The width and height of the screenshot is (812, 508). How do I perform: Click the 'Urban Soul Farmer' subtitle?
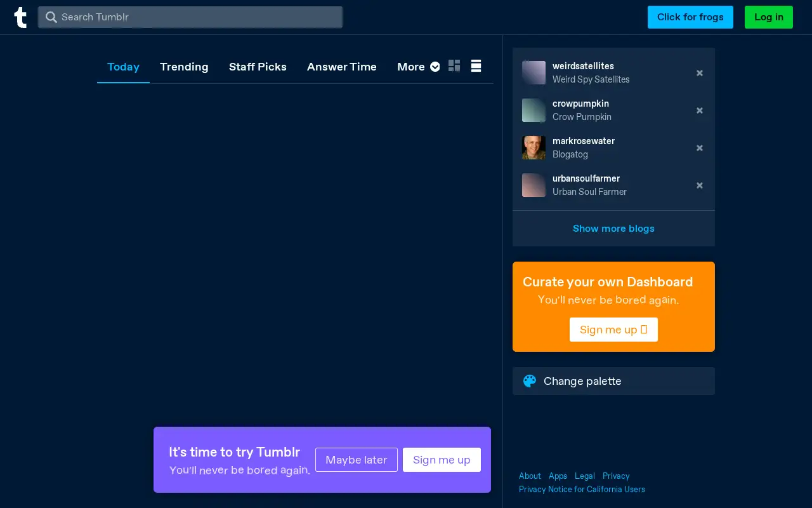[589, 192]
